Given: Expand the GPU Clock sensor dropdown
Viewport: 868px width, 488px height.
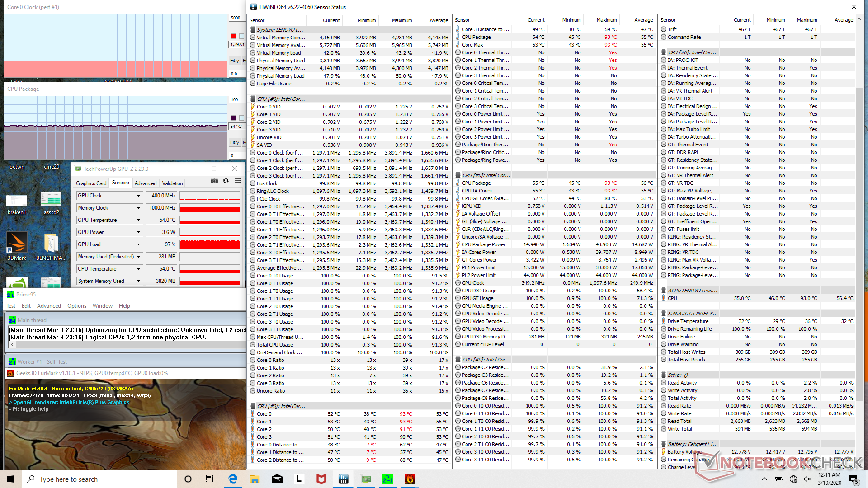Looking at the screenshot, I should (x=138, y=196).
